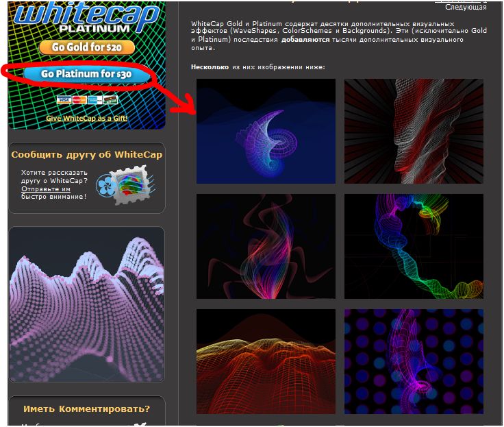Click the word добавляются in the paragraph
This screenshot has width=504, height=427.
305,40
